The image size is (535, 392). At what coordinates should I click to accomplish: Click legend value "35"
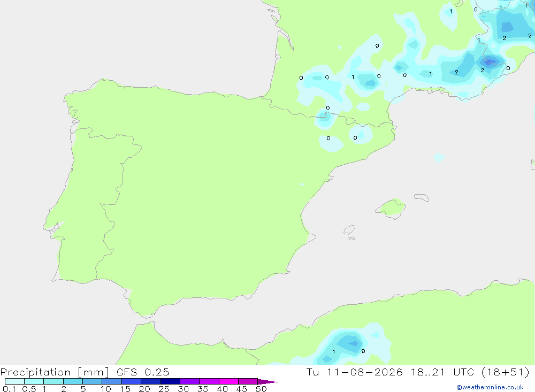point(203,389)
